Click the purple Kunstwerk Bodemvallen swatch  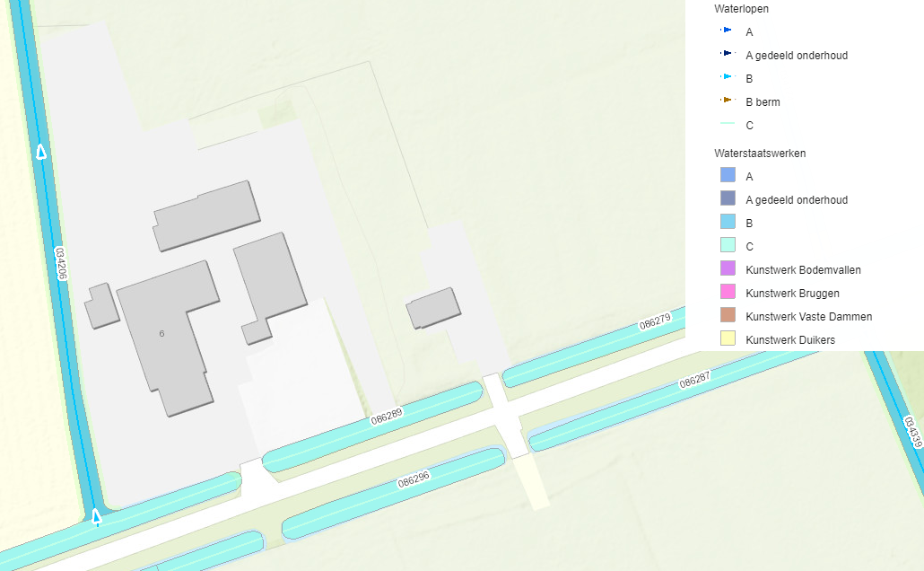tap(728, 268)
